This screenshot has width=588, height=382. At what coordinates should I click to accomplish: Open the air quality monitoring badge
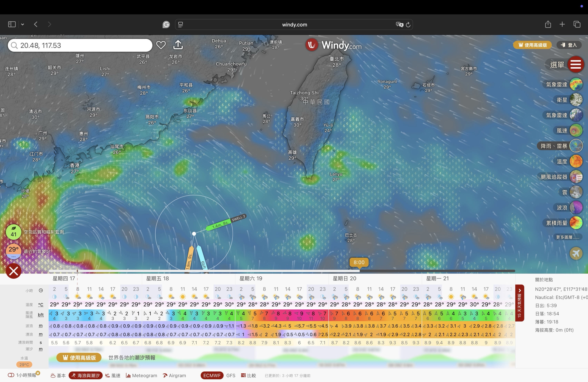pos(14,232)
